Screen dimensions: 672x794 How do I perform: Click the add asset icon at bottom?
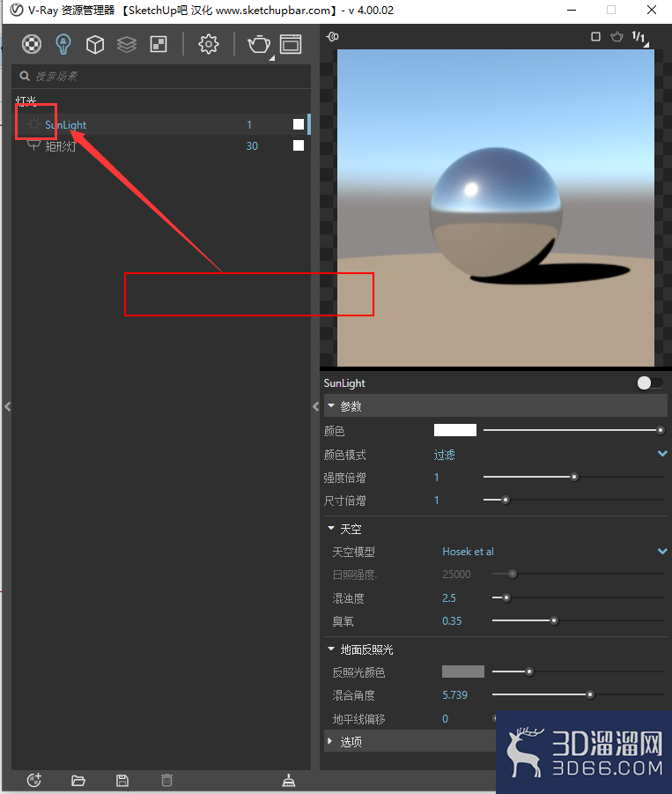[x=33, y=780]
